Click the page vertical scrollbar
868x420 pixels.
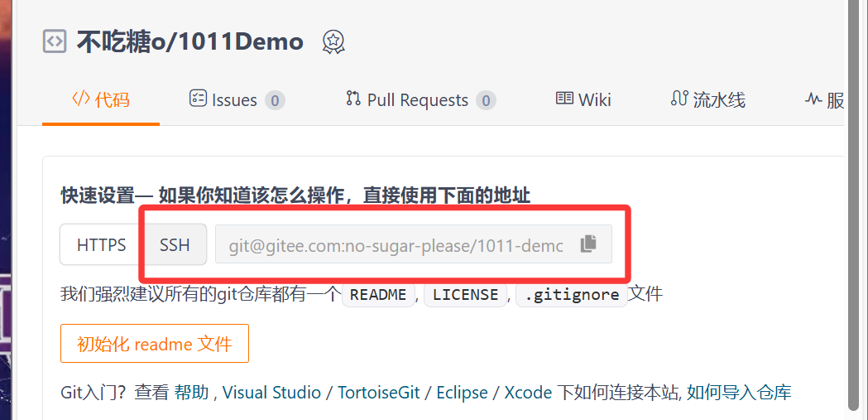pos(854,205)
